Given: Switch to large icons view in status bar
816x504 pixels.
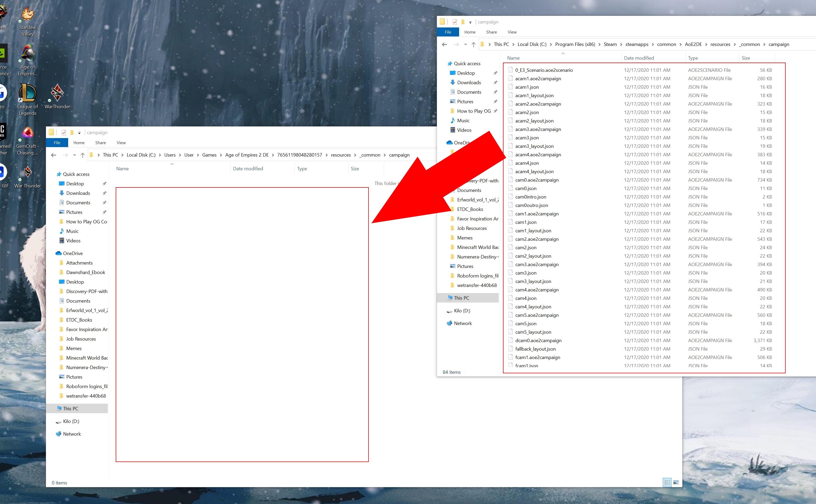Looking at the screenshot, I should pos(676,482).
